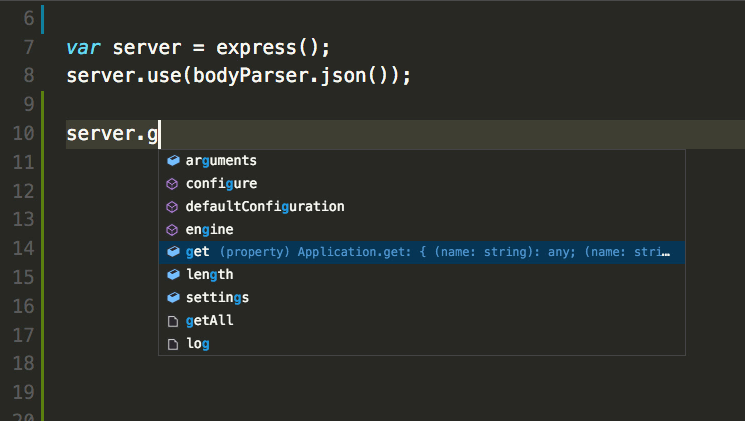Accept the highlighted get property suggestion
This screenshot has height=421, width=745.
pos(422,252)
